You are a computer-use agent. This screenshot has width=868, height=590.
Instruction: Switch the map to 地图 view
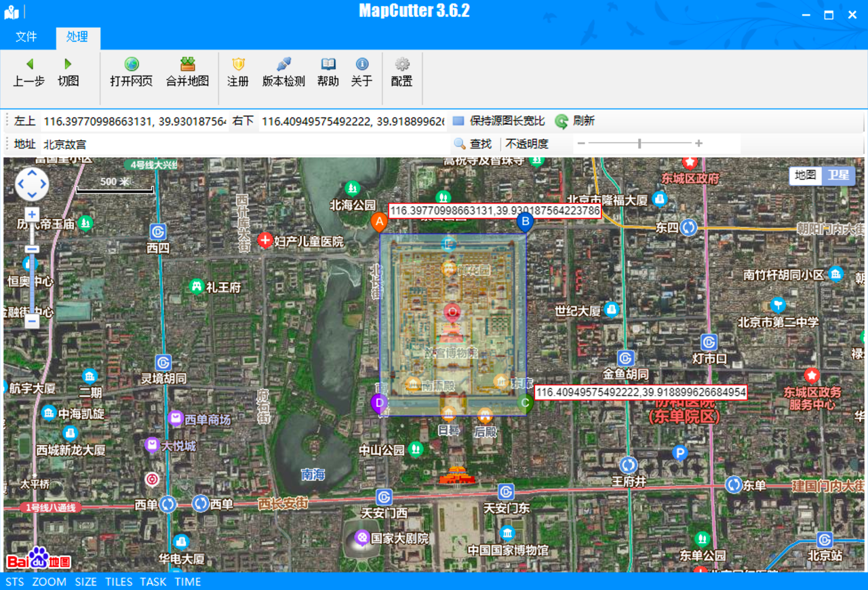tap(806, 175)
